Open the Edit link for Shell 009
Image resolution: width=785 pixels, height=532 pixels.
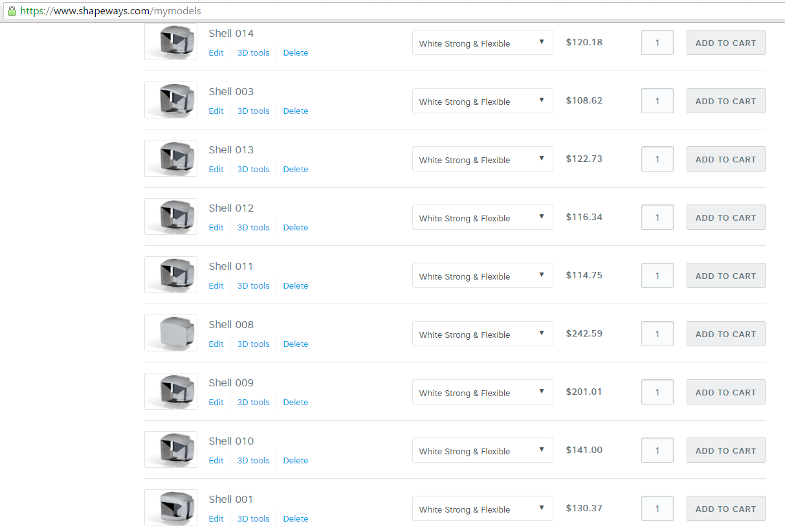pos(216,402)
